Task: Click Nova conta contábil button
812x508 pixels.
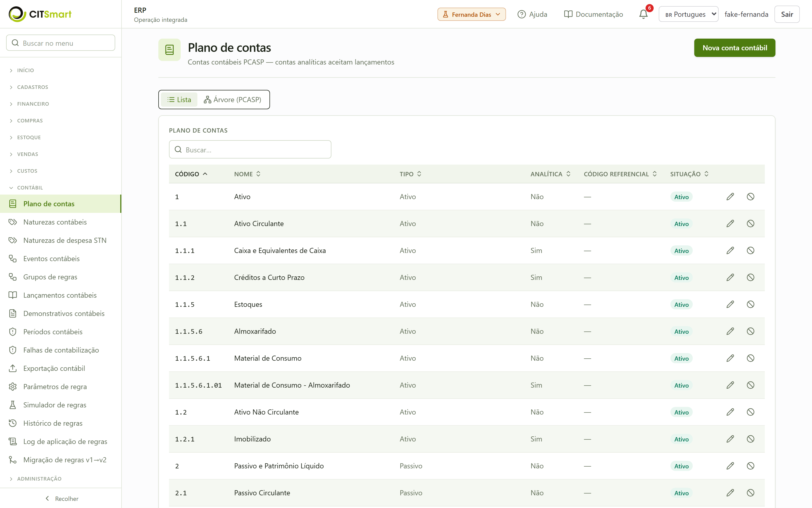Action: (735, 48)
